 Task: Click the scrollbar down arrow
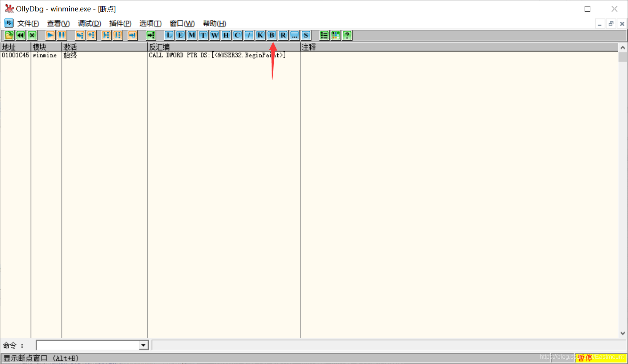(623, 333)
